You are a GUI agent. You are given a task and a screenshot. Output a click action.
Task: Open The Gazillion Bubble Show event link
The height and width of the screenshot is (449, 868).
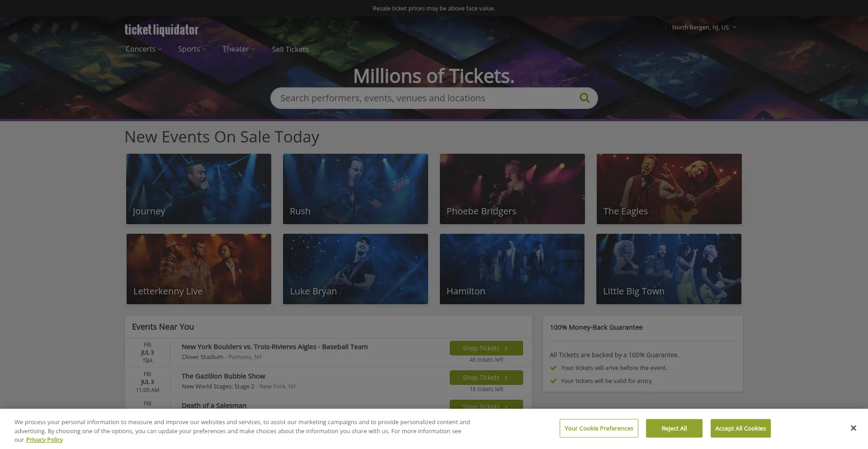[x=223, y=376]
